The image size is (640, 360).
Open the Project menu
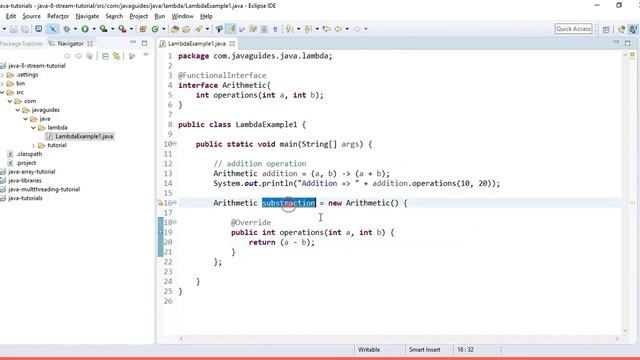(138, 16)
